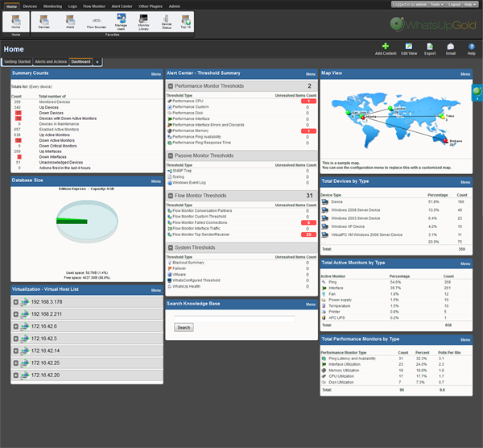
Task: Open the Edit View icon
Action: click(x=409, y=46)
